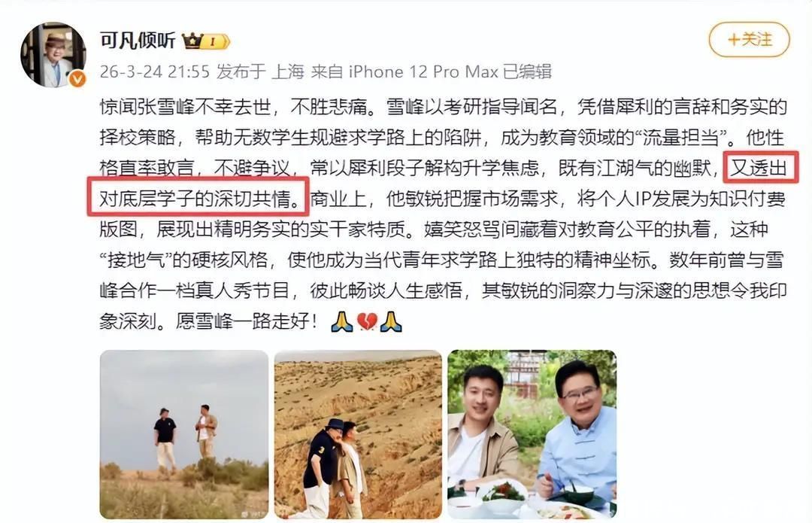Open the middle desert hillside photo
This screenshot has width=812, height=523.
pos(358,434)
